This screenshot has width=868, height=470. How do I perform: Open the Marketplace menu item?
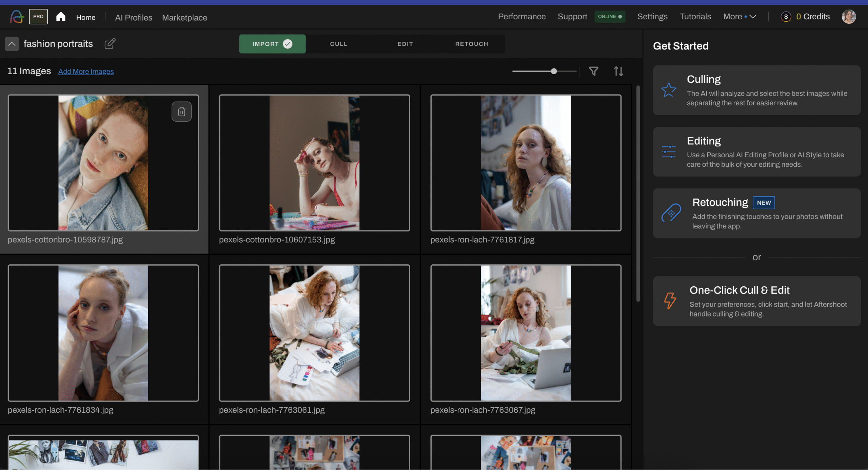pos(184,18)
